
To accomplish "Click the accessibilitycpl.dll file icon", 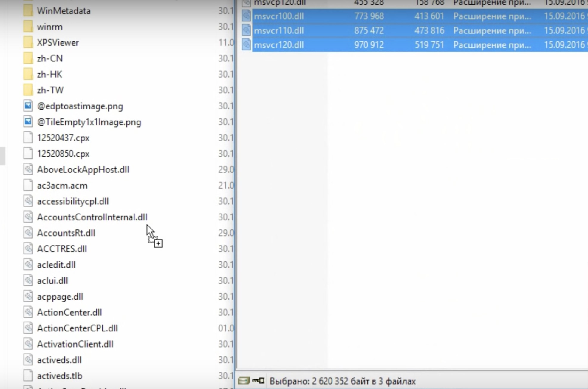I will coord(28,201).
